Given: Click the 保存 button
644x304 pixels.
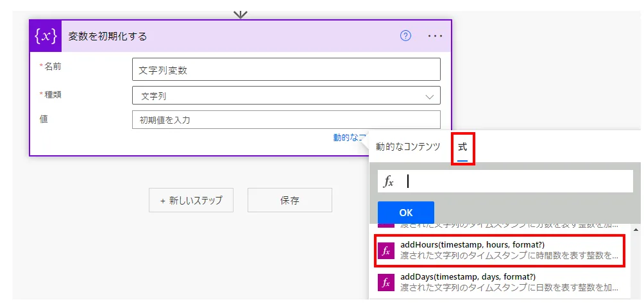Looking at the screenshot, I should coord(290,200).
